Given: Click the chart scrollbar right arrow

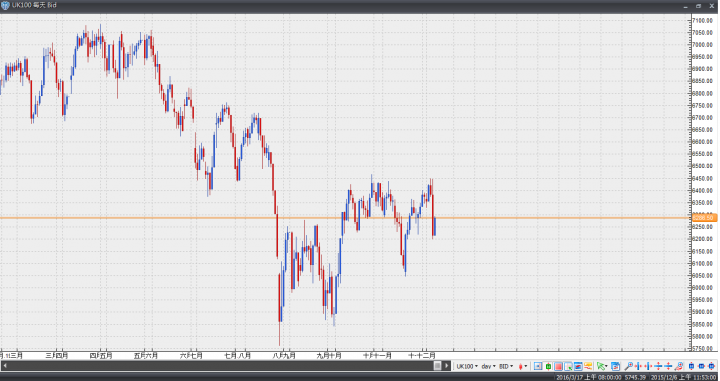Looking at the screenshot, I should [x=446, y=366].
